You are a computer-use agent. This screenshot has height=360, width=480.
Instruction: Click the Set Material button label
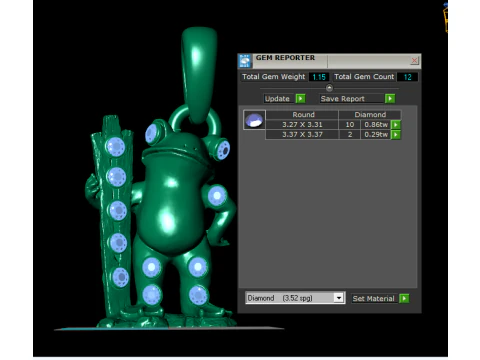point(373,298)
